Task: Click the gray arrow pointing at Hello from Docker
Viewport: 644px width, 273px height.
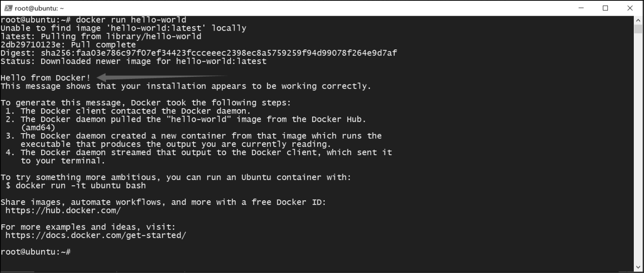Action: pos(162,77)
